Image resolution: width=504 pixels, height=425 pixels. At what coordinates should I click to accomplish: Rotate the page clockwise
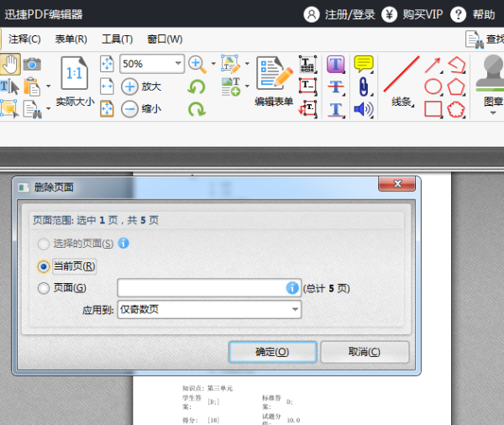click(197, 109)
